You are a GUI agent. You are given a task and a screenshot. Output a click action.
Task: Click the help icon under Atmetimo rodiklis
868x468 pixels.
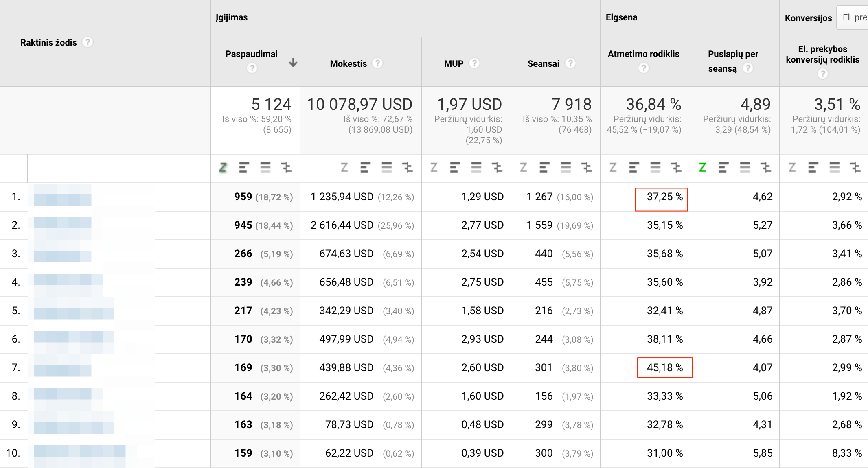(x=643, y=68)
